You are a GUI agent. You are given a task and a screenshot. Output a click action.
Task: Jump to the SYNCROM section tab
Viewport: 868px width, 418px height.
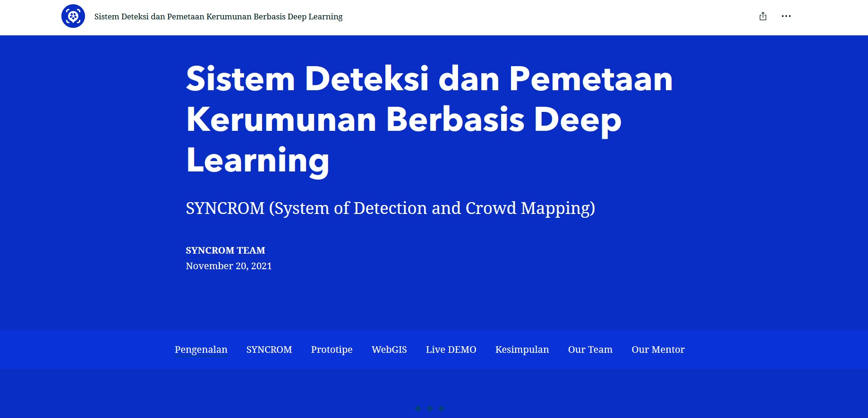tap(269, 350)
